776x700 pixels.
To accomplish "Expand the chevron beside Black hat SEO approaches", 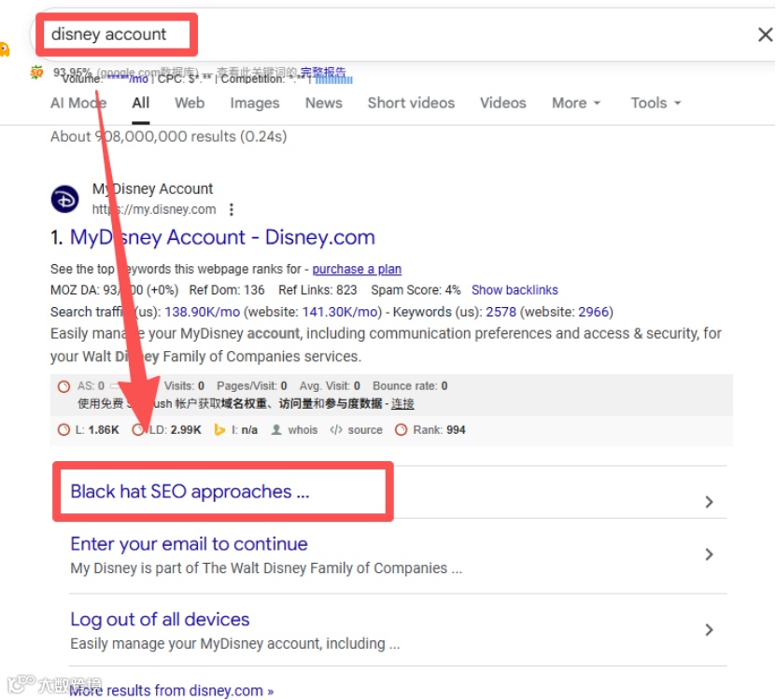I will tap(709, 502).
